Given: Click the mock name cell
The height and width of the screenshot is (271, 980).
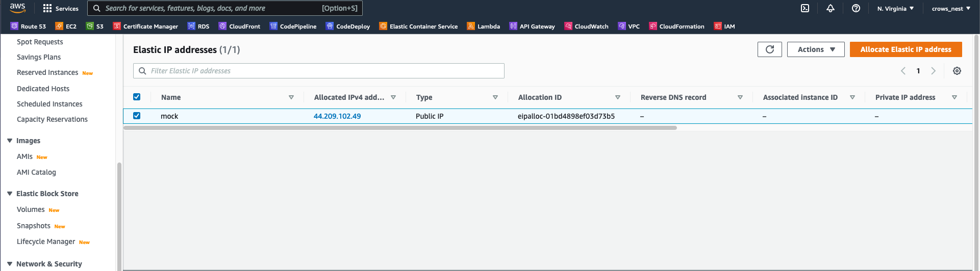Looking at the screenshot, I should point(169,116).
